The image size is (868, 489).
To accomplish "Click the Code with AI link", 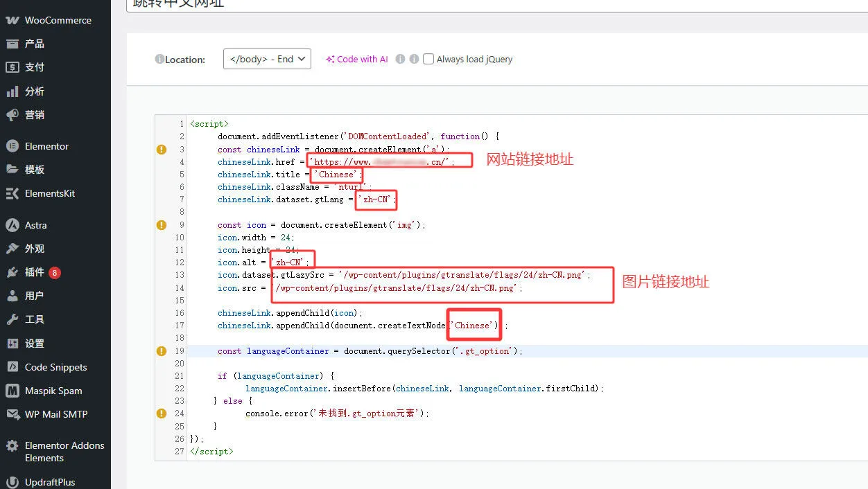I will (x=357, y=60).
